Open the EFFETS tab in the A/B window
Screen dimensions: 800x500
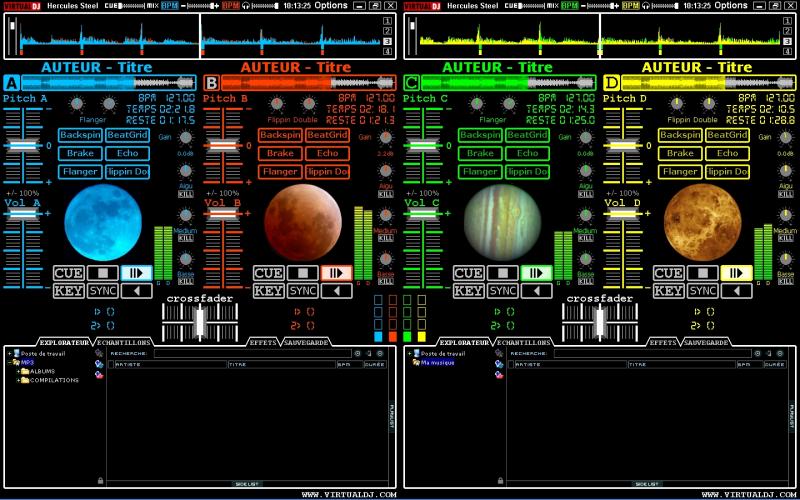click(263, 342)
